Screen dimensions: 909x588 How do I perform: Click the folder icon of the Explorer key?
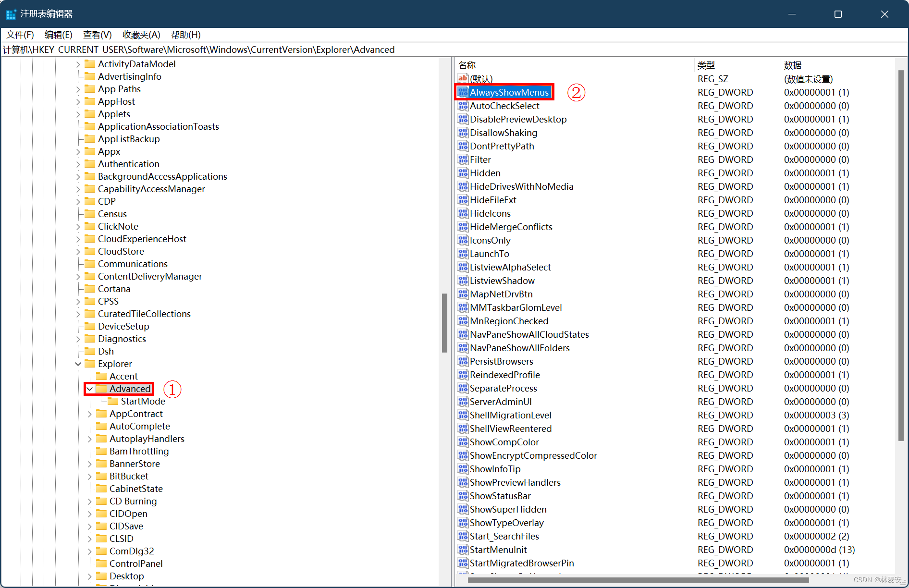coord(90,364)
